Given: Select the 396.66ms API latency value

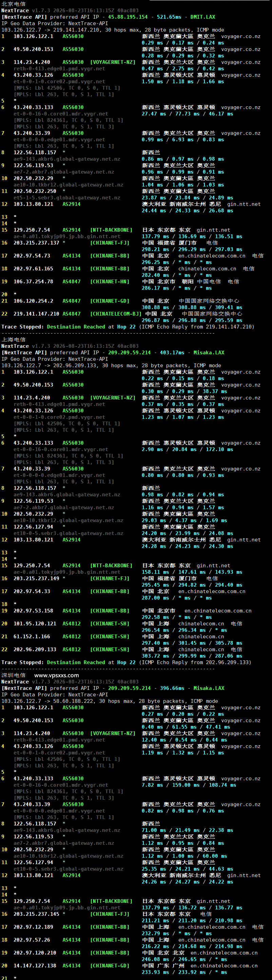Looking at the screenshot, I should coord(172,688).
